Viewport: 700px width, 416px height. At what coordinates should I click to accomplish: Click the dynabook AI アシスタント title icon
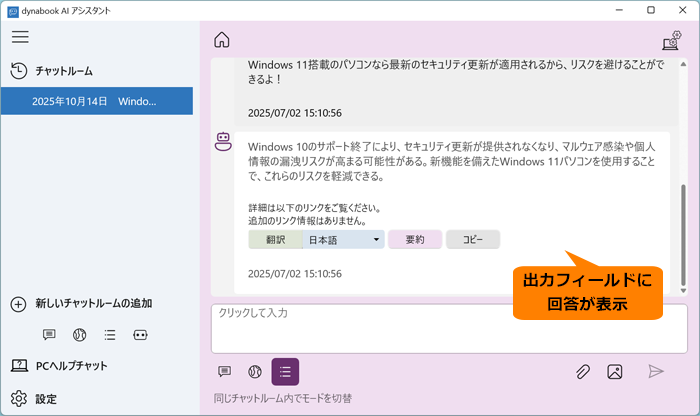13,11
